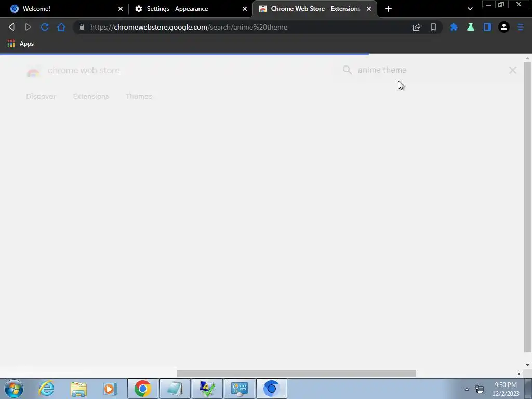Click the scroll right arrow
532x399 pixels.
click(x=519, y=374)
